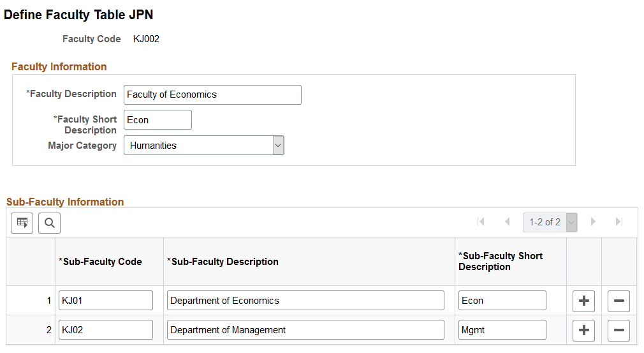Click the Mgmt short description field
The image size is (644, 353).
(502, 329)
